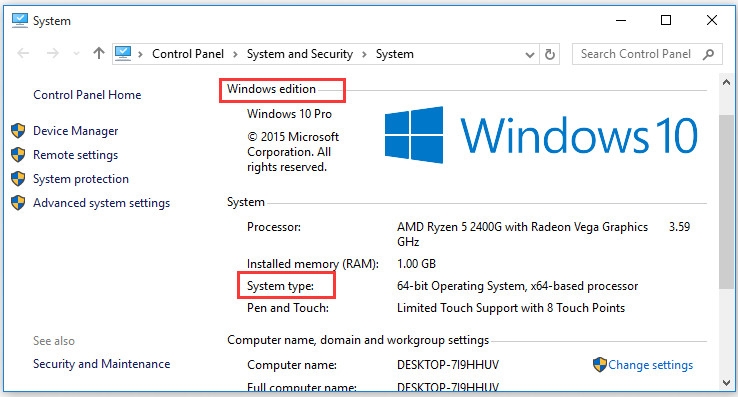Click System window title bar icon
This screenshot has height=397, width=738.
(x=20, y=21)
